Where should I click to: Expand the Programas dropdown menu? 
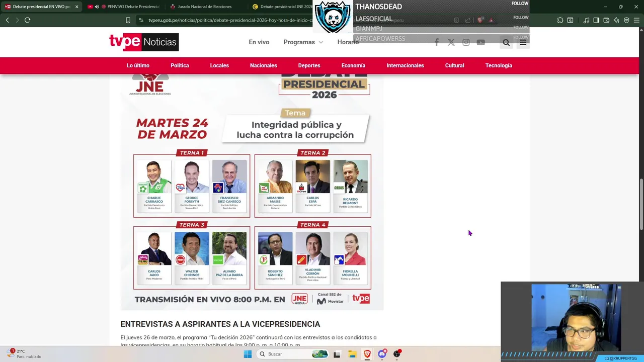click(303, 42)
